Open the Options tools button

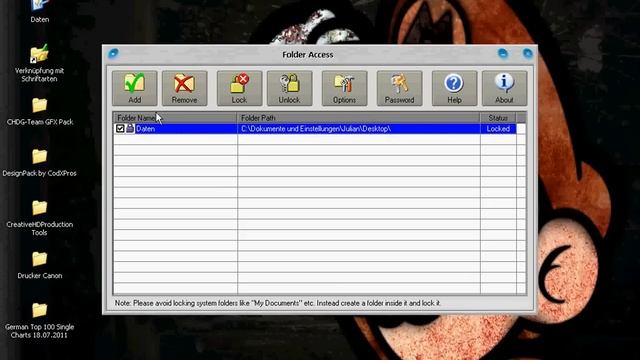(344, 88)
